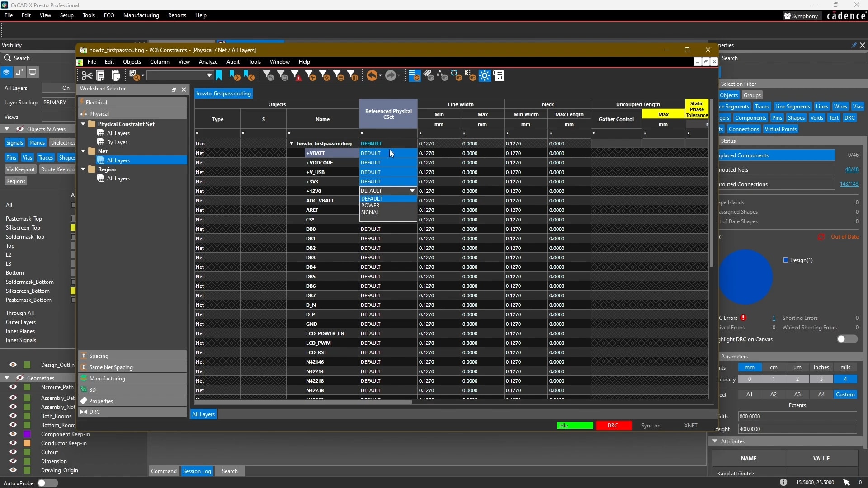Click the Paste clipboard icon in constraints toolbar
Image resolution: width=868 pixels, height=488 pixels.
pos(116,75)
